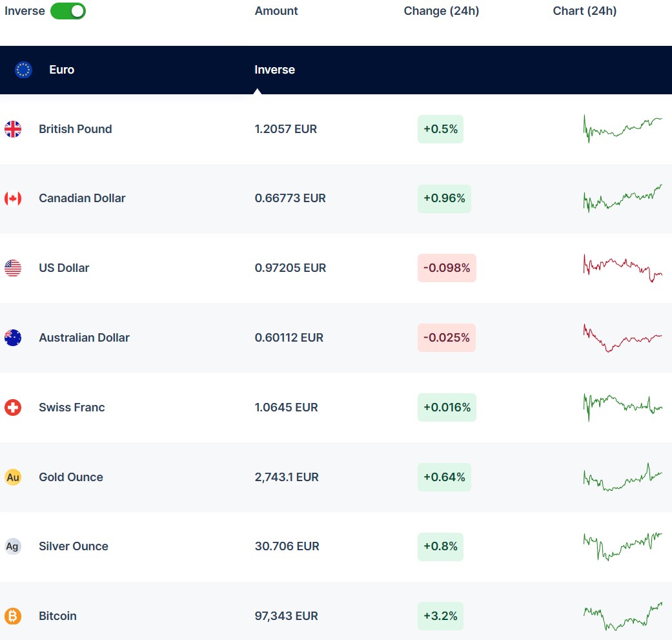Click the Gold Ounce amount 2,743.1 EUR
672x640 pixels.
(x=287, y=477)
